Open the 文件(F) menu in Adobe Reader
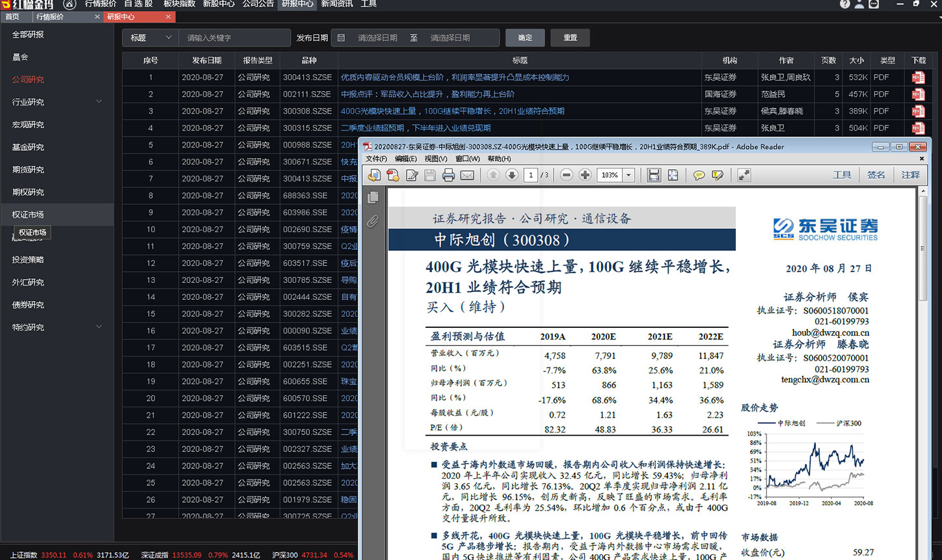942x560 pixels. [x=376, y=159]
